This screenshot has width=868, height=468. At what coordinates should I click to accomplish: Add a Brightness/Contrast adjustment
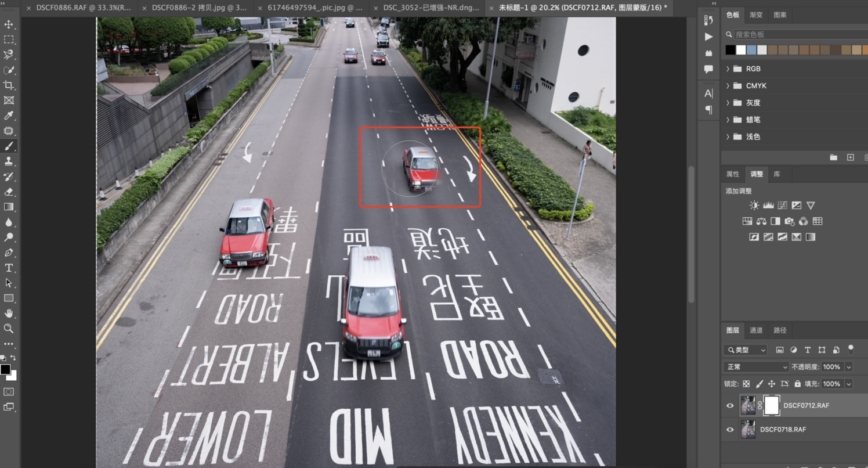[754, 205]
